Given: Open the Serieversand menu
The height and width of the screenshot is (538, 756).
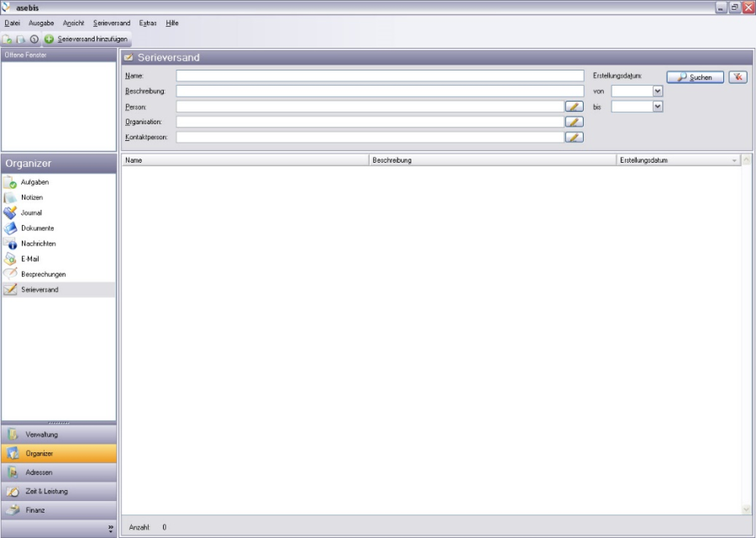Looking at the screenshot, I should [x=112, y=23].
